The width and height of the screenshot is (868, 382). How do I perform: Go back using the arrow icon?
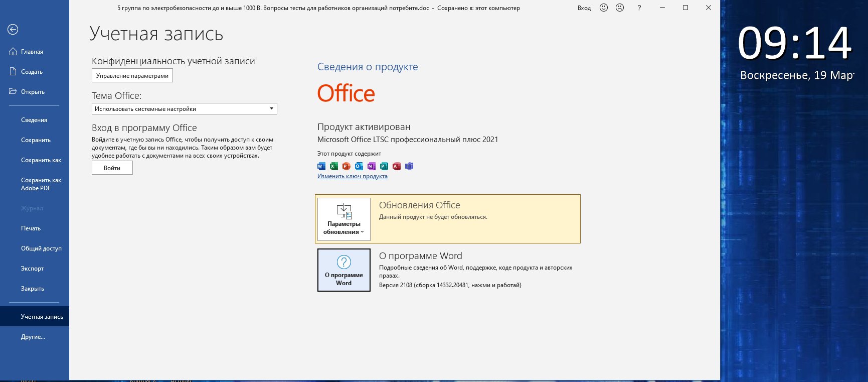(13, 30)
